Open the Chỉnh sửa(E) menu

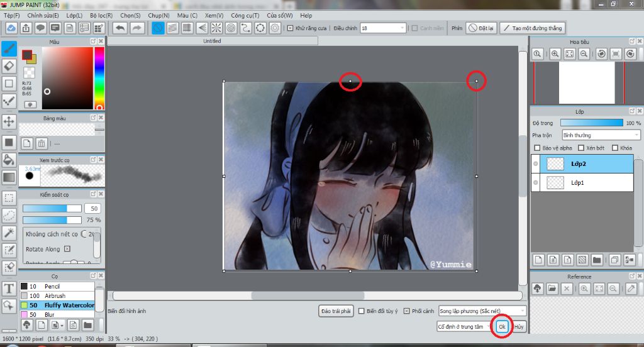(43, 16)
